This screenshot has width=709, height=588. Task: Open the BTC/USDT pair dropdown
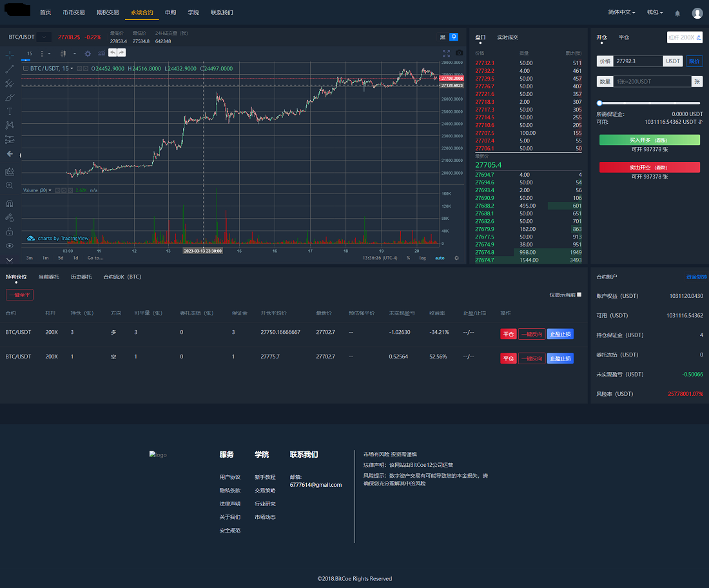pyautogui.click(x=44, y=37)
